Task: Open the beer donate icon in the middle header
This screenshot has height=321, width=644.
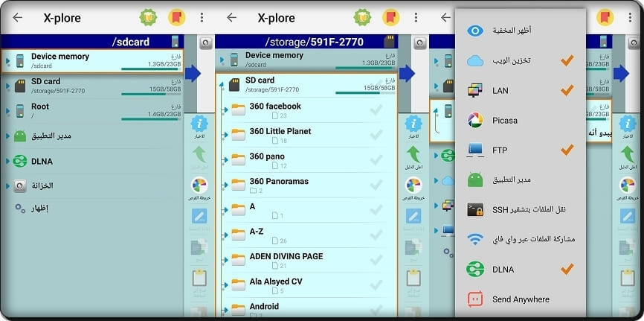Action: point(362,17)
